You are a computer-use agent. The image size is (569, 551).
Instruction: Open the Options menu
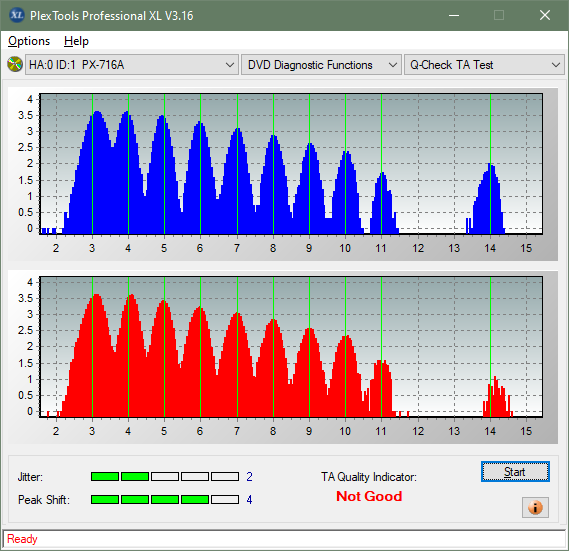coord(29,41)
